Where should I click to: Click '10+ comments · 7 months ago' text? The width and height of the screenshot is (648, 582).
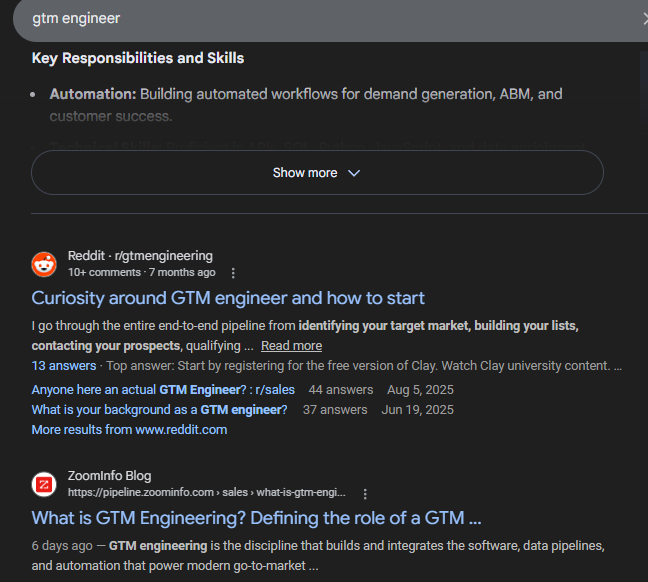(x=142, y=272)
